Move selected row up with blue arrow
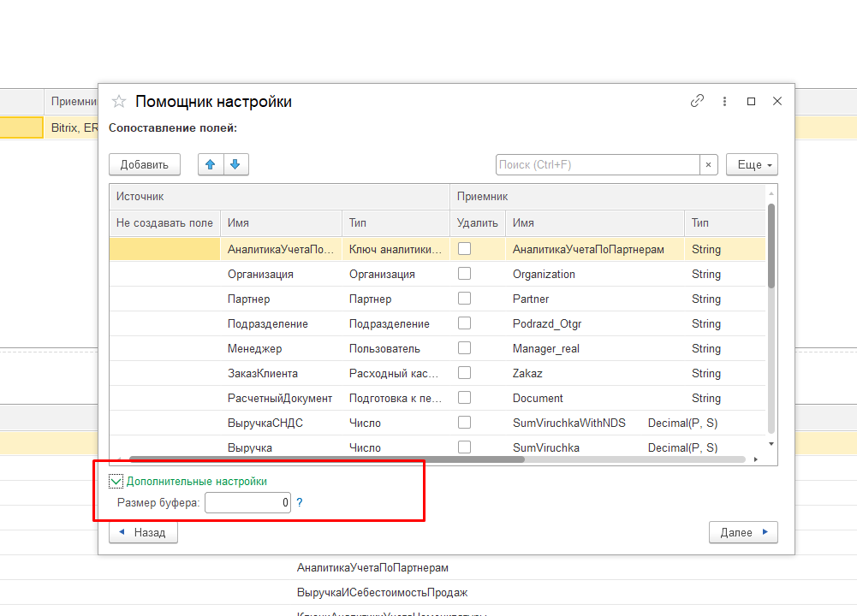This screenshot has width=857, height=616. pyautogui.click(x=211, y=164)
